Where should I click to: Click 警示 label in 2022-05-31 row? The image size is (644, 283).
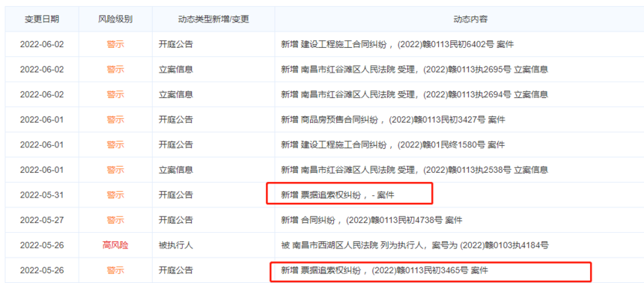(x=115, y=195)
